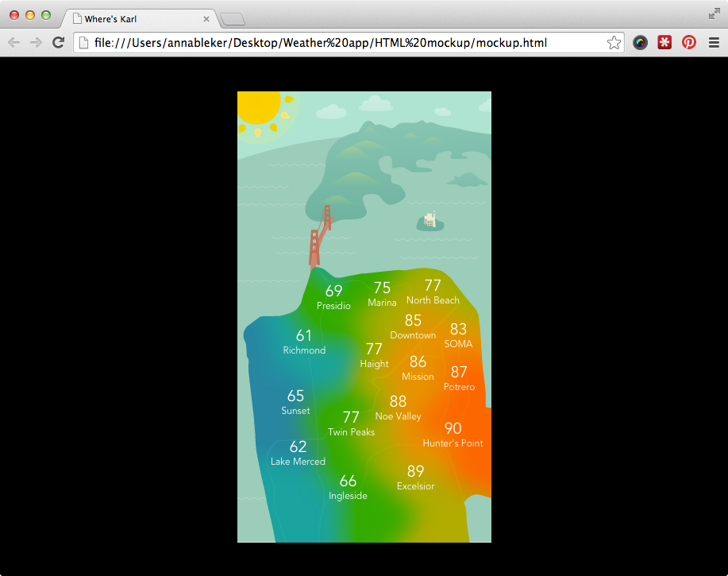Click the page reload icon

[58, 42]
